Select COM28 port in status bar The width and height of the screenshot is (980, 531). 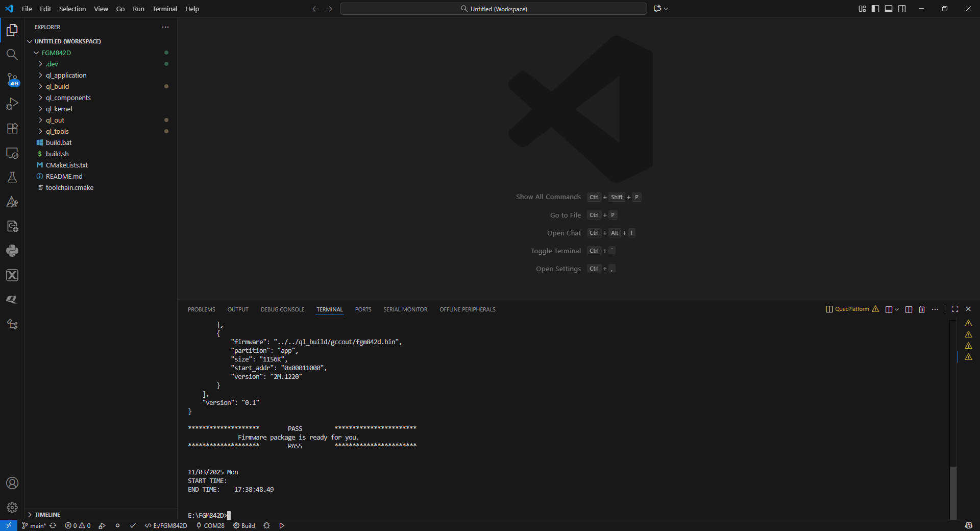(x=210, y=526)
